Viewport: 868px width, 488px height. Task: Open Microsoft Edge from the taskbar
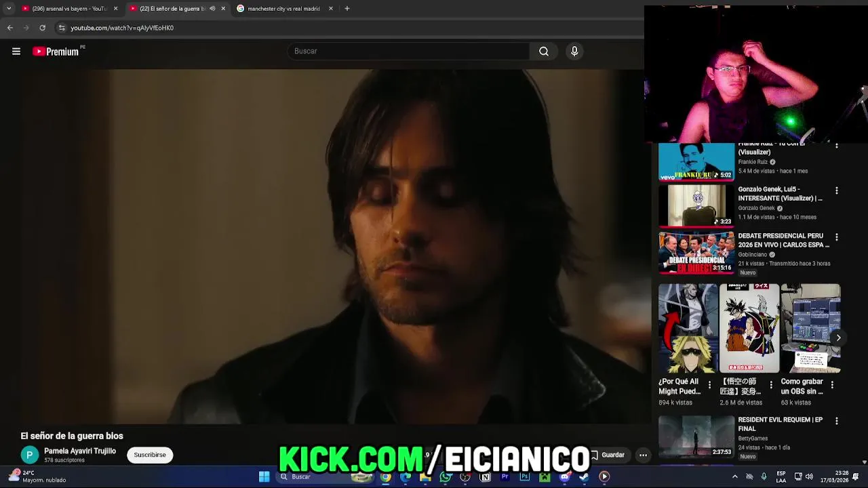pos(406,476)
